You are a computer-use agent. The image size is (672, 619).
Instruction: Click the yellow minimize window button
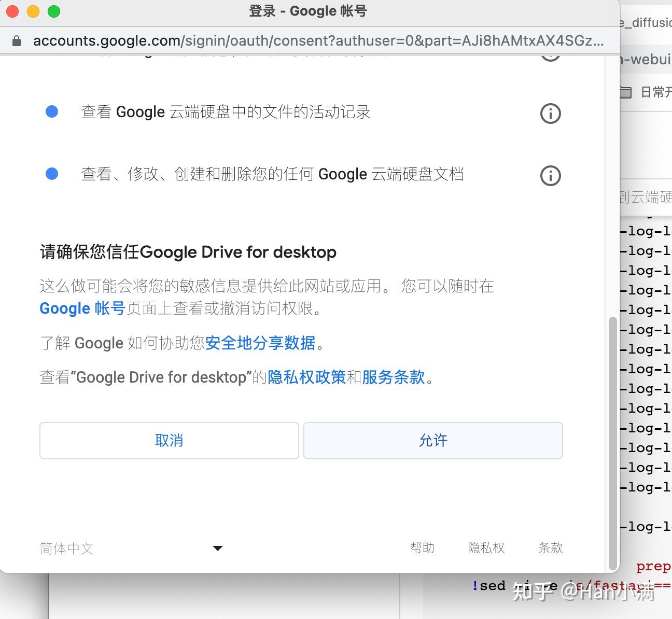coord(33,11)
